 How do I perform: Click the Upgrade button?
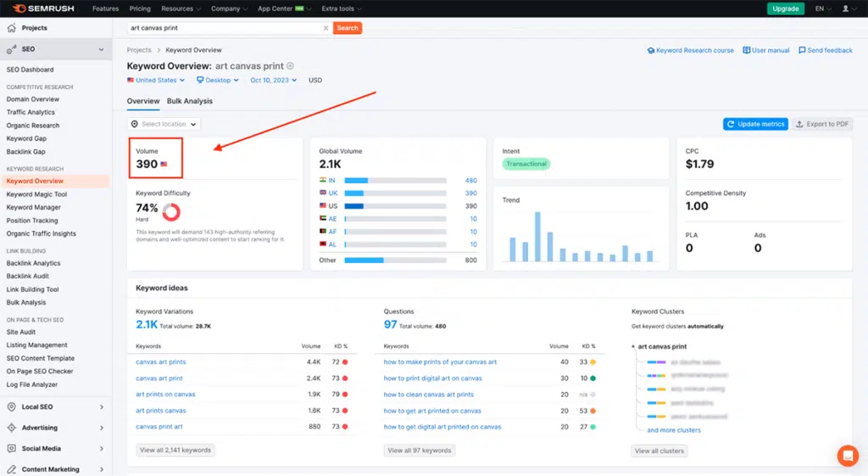coord(785,8)
